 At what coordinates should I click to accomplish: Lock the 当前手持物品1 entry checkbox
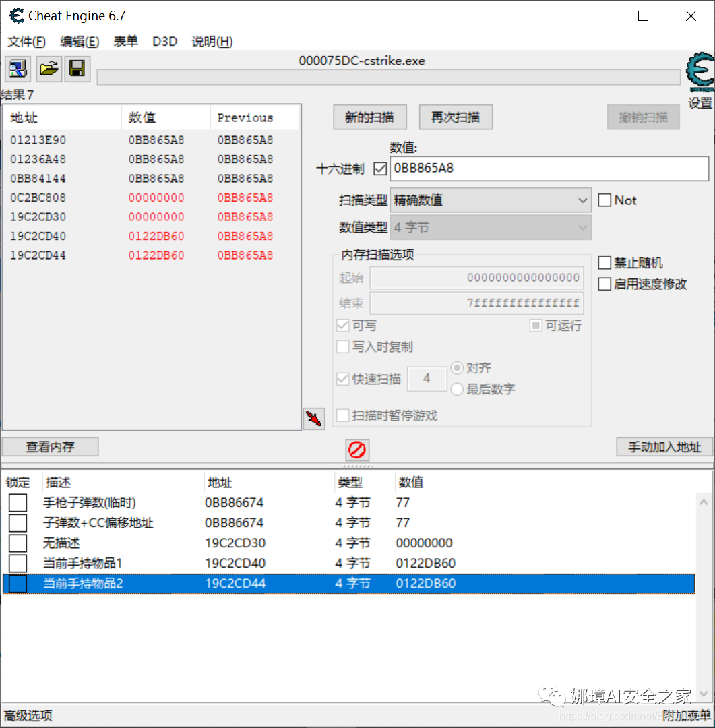[18, 563]
